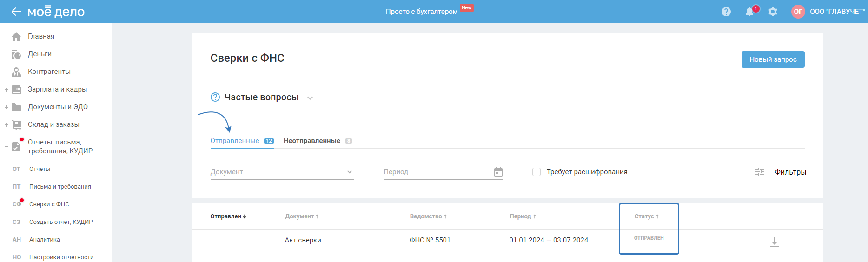The image size is (868, 262).
Task: Sort by Период column header
Action: 523,216
